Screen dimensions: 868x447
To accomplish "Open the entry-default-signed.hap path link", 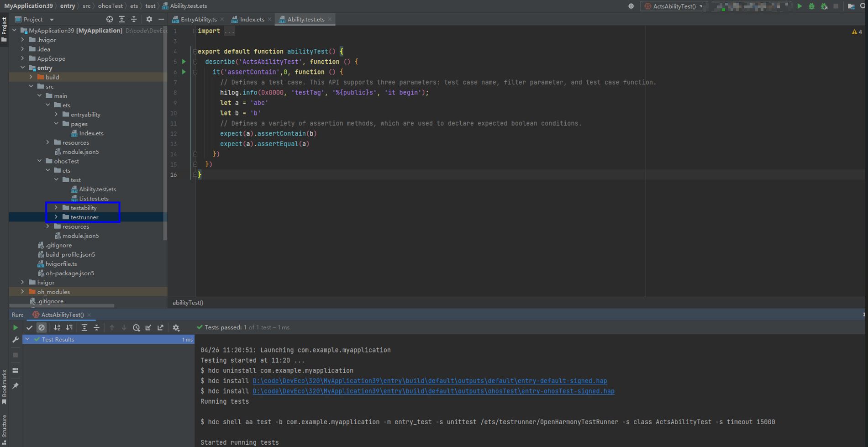I will point(429,381).
